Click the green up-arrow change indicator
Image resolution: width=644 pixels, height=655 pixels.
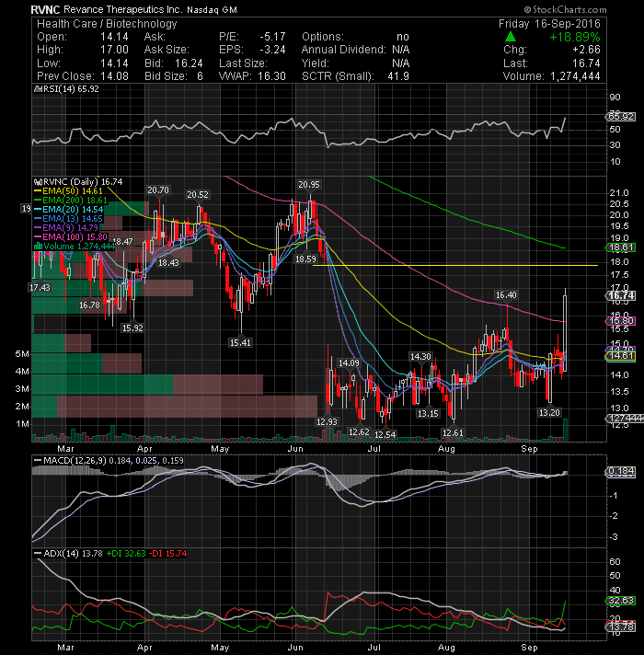[510, 37]
